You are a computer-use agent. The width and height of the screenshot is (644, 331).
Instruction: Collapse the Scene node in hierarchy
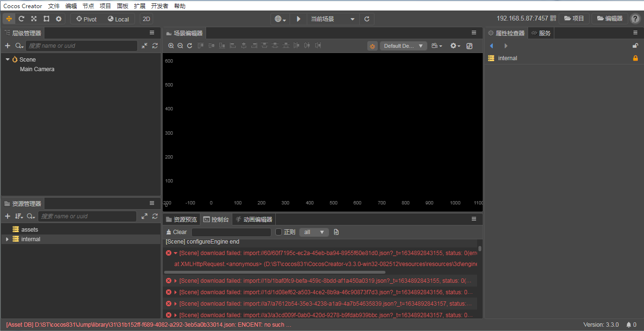[8, 59]
